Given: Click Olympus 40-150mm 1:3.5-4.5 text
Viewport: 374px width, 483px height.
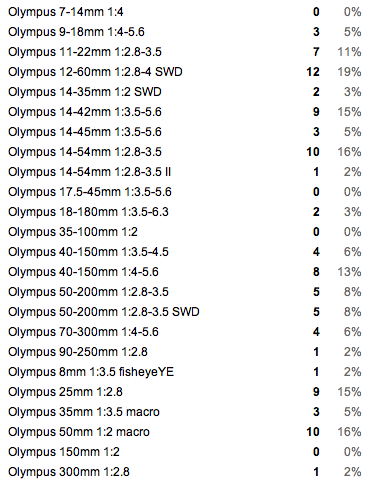Looking at the screenshot, I should pos(88,252).
